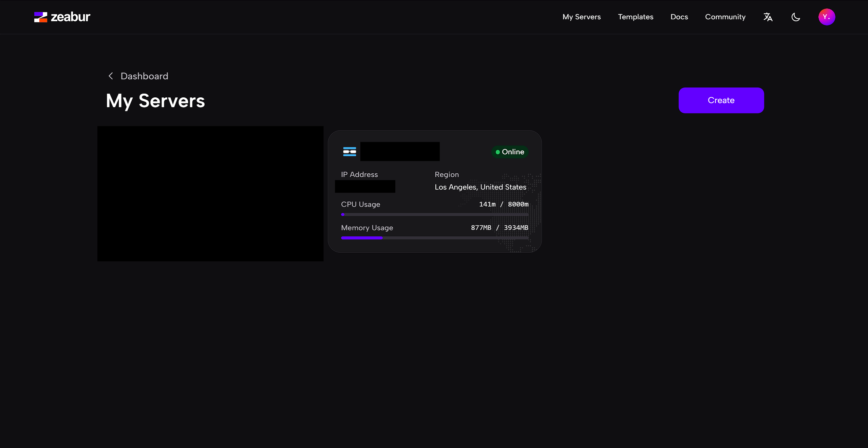This screenshot has width=868, height=448.
Task: Open the language translation menu
Action: (x=768, y=17)
